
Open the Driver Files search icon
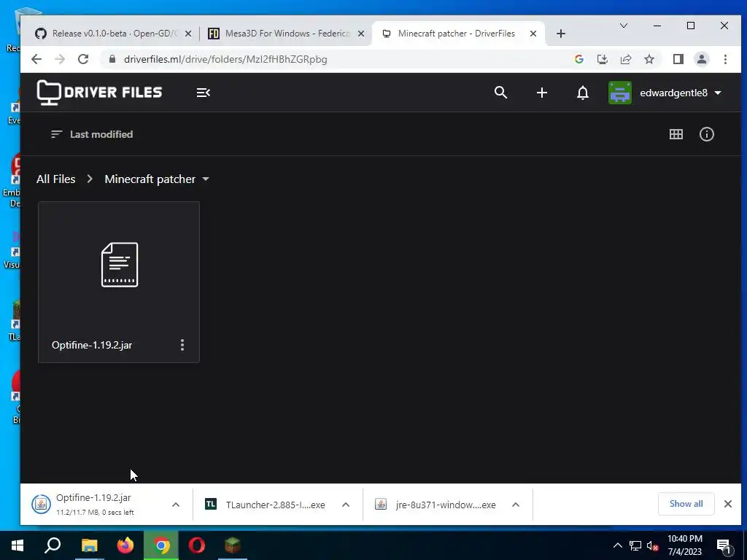[x=500, y=93]
